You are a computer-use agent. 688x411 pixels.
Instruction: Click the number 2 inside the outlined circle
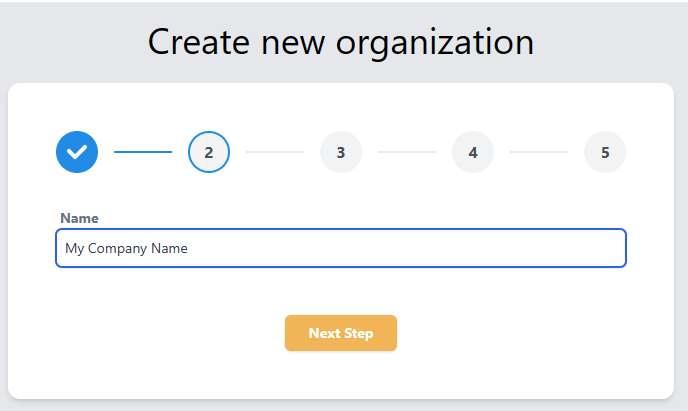(209, 153)
